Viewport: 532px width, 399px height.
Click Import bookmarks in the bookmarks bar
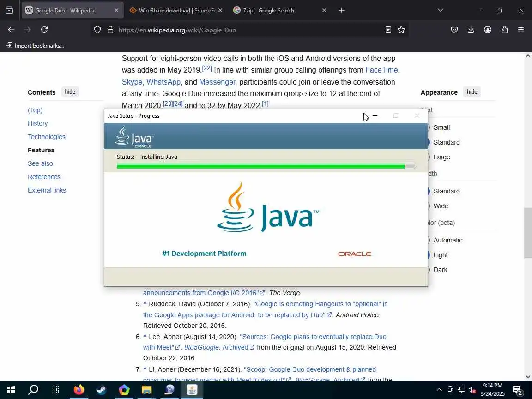coord(35,45)
